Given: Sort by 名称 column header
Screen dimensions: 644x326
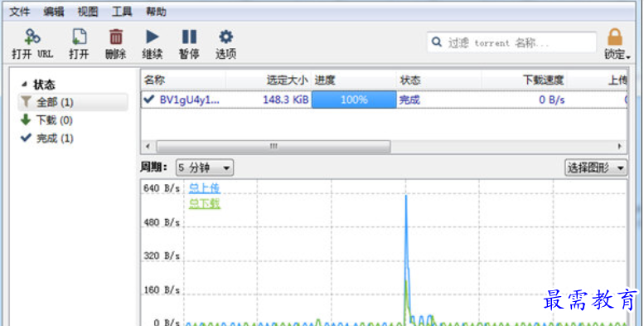Looking at the screenshot, I should [183, 80].
